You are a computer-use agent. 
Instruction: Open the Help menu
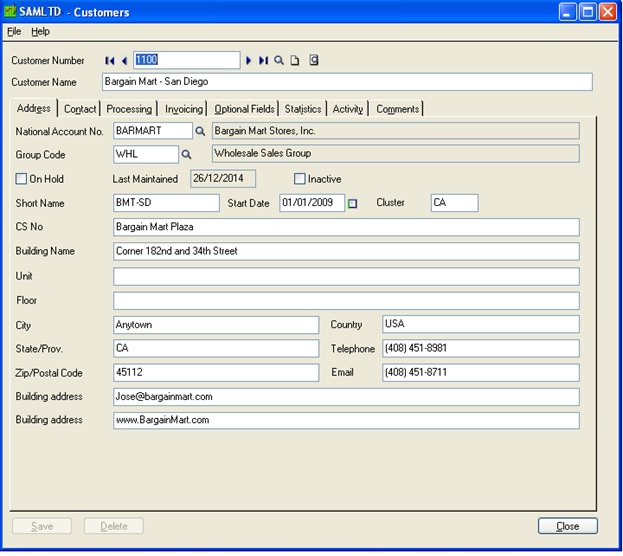click(40, 32)
